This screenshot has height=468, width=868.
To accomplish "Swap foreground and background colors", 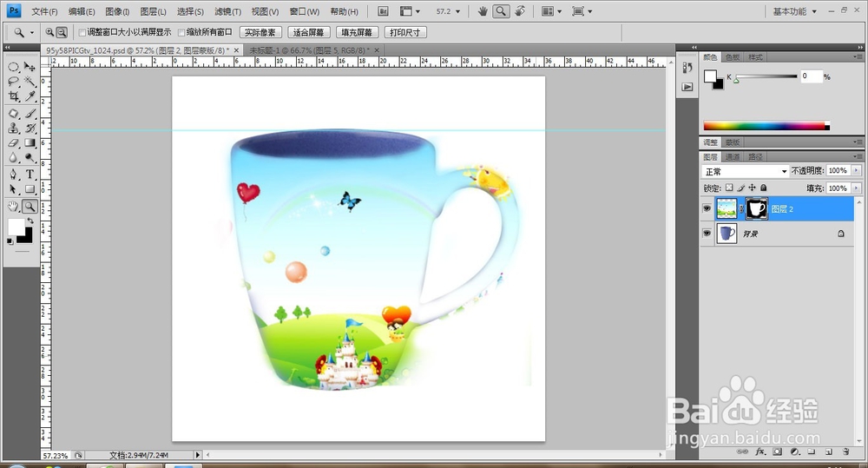I will tap(30, 221).
